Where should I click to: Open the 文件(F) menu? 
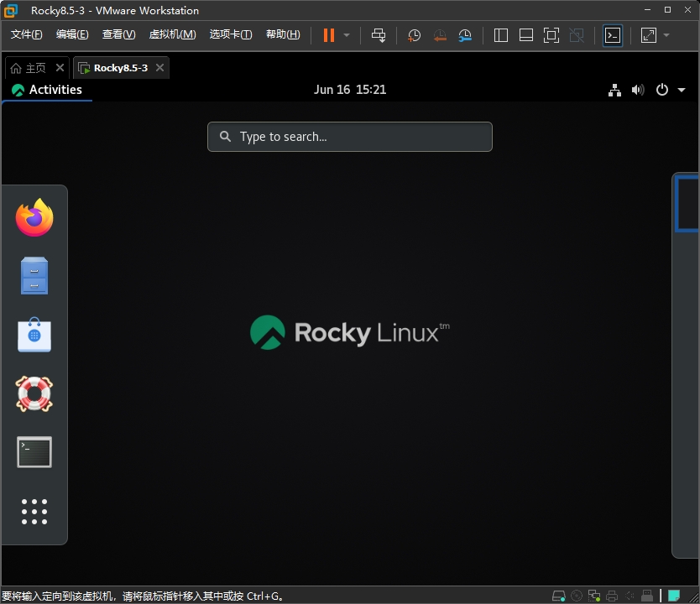(26, 34)
